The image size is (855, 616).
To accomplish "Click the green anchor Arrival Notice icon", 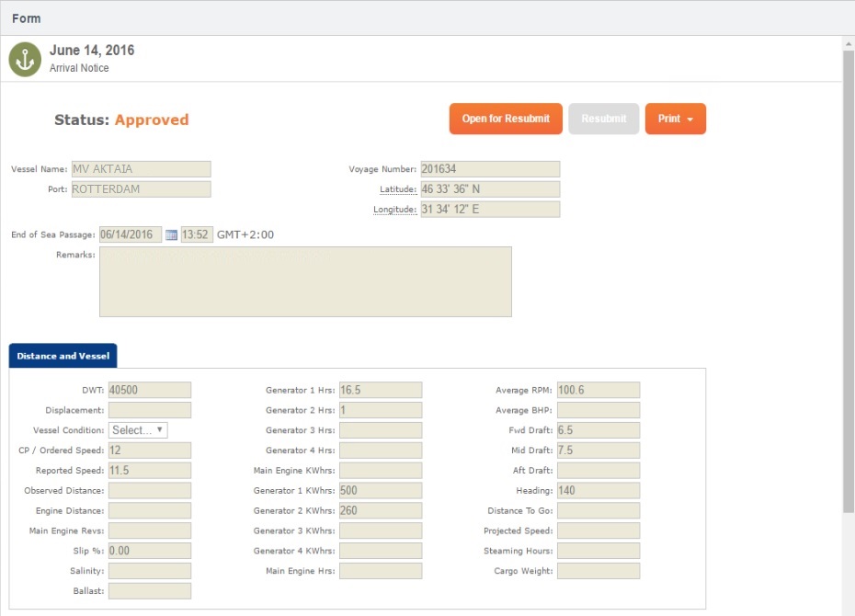I will (23, 57).
